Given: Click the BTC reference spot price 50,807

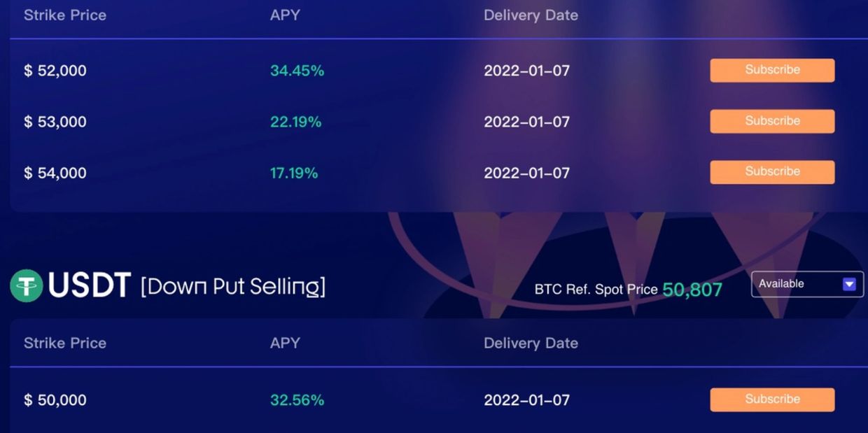Looking at the screenshot, I should [692, 290].
